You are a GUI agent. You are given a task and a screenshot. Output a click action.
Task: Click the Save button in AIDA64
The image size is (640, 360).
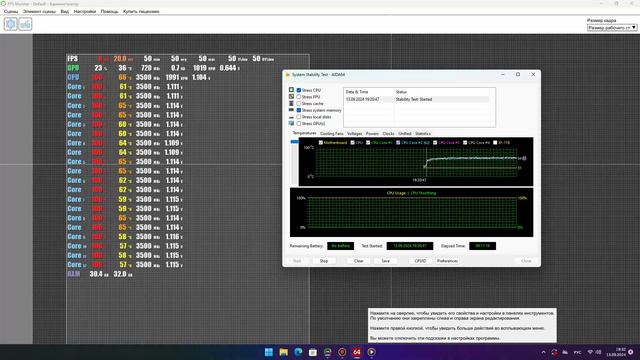[x=385, y=260]
